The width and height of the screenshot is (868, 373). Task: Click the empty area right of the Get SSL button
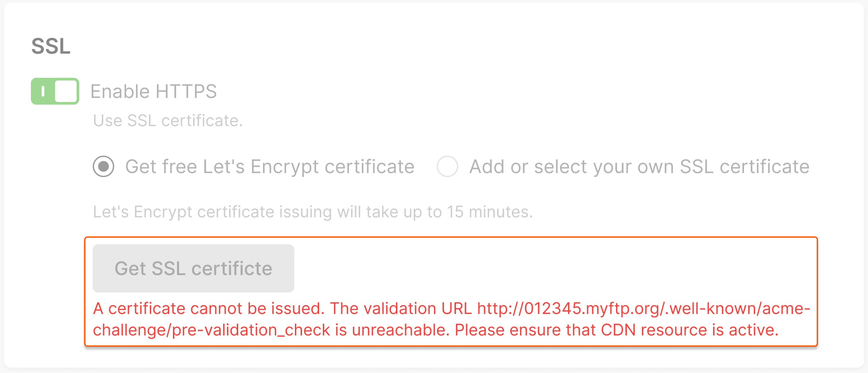coord(539,268)
